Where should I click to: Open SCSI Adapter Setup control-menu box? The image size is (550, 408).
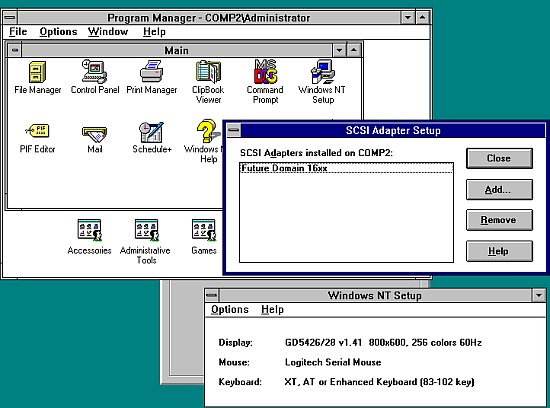pyautogui.click(x=234, y=131)
